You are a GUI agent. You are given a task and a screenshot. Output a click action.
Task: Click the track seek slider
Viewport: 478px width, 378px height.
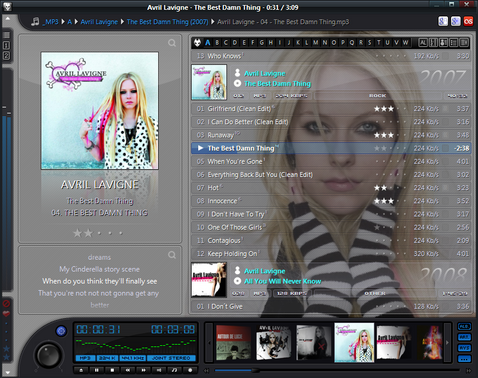click(337, 370)
